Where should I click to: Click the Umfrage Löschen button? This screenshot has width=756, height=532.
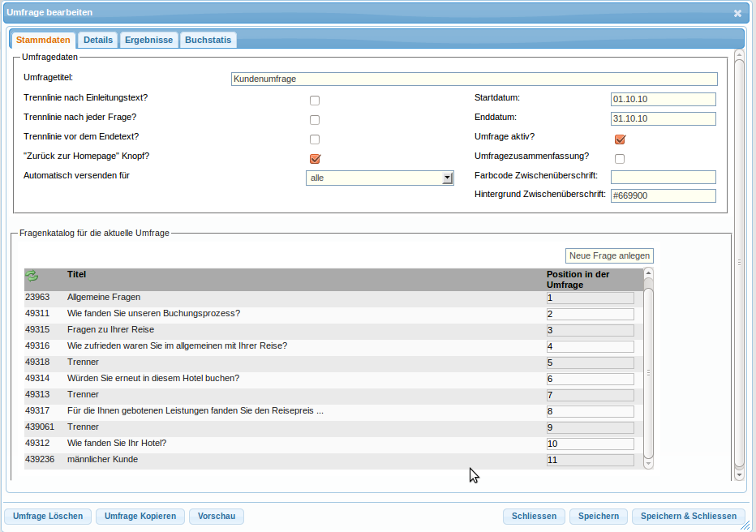tap(48, 516)
